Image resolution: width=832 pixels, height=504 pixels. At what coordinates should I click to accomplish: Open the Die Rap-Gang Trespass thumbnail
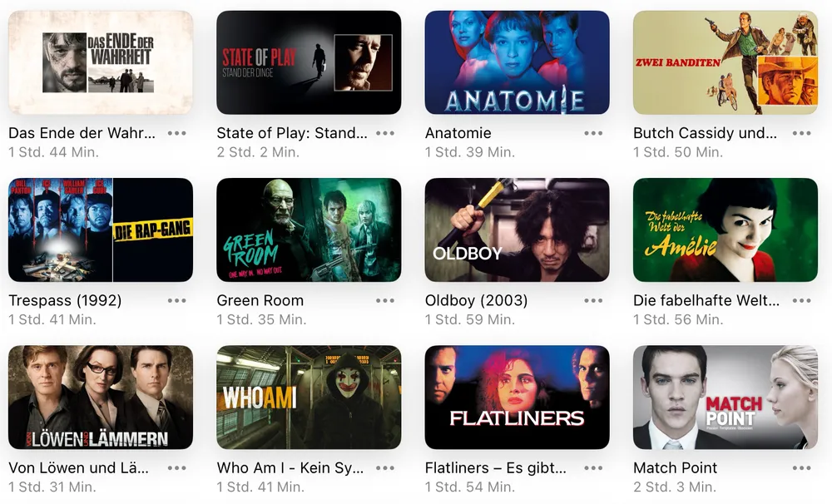pyautogui.click(x=101, y=230)
